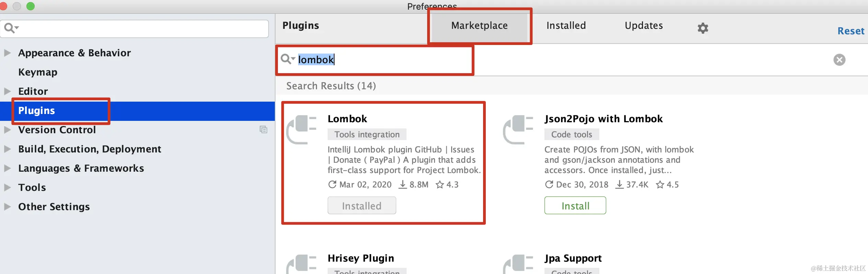Select the Marketplace tab
The height and width of the screenshot is (274, 868).
pyautogui.click(x=479, y=26)
